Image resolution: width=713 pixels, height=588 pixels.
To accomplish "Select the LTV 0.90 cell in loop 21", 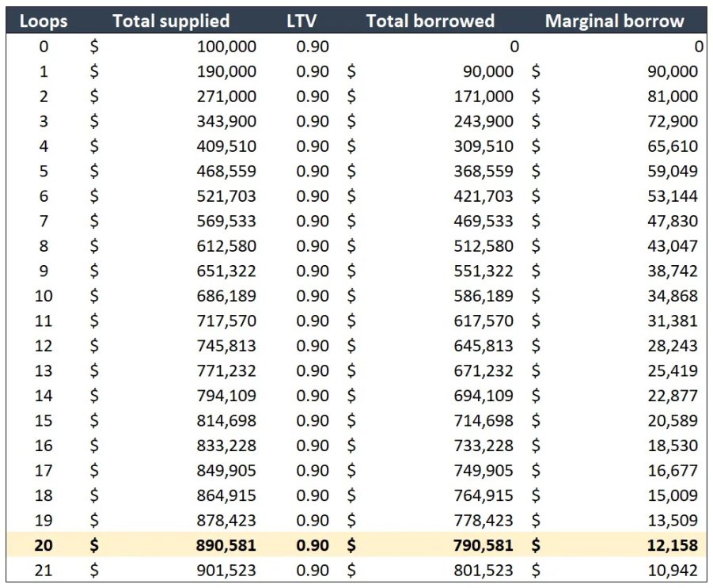I will click(313, 571).
